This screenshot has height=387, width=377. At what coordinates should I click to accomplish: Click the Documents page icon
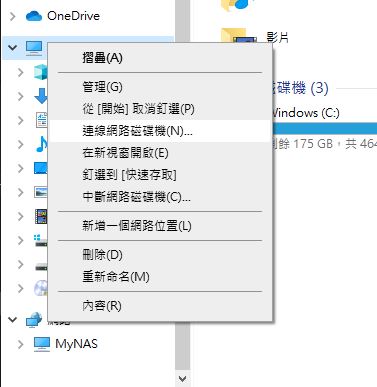pyautogui.click(x=41, y=120)
